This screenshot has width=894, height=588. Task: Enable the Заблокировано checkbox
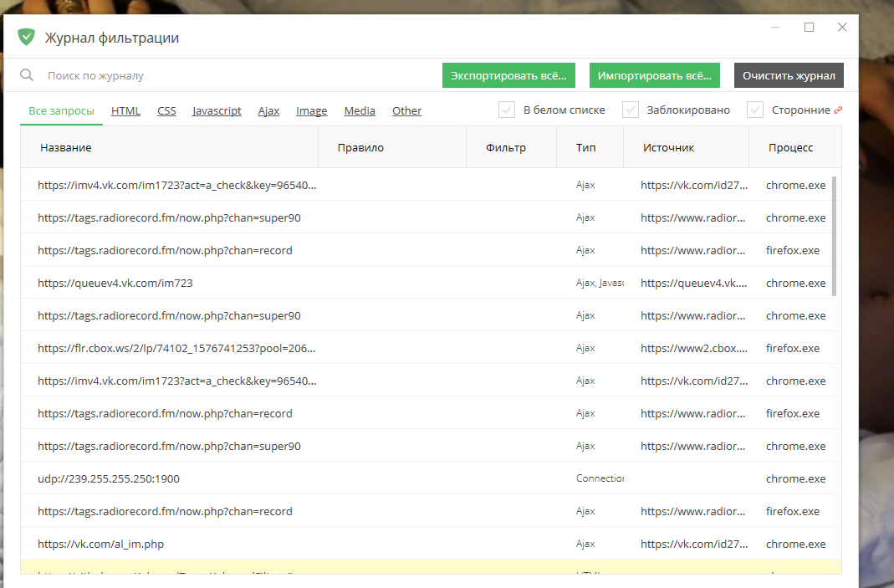[x=630, y=110]
